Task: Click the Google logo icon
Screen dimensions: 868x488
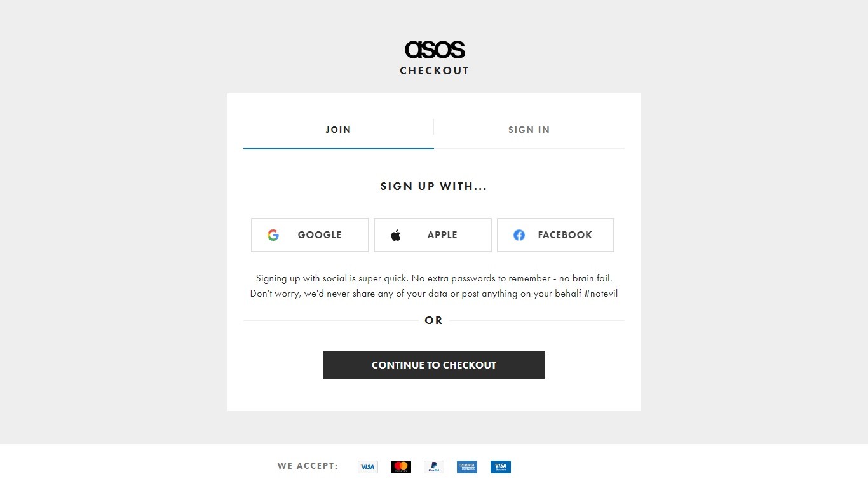Action: click(x=273, y=235)
